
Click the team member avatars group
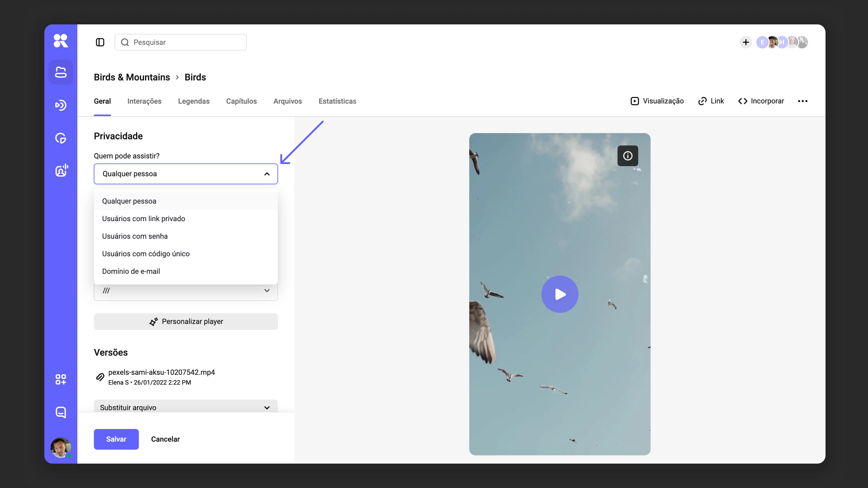point(782,42)
